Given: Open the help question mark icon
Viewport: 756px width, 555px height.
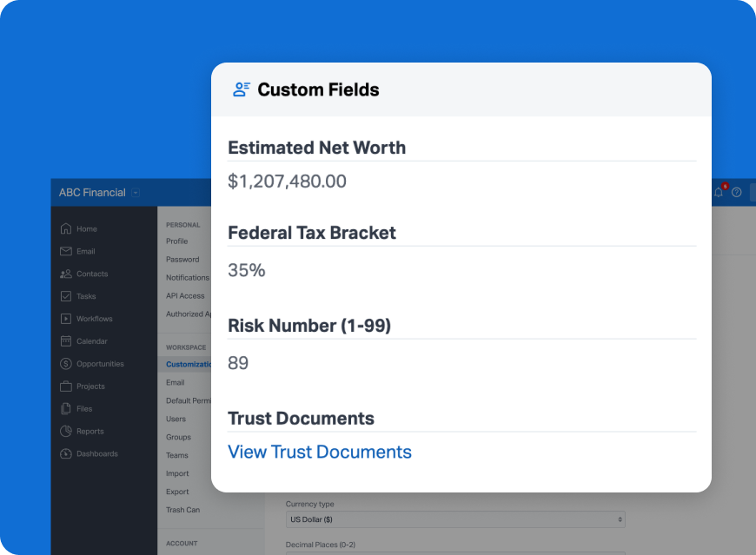Looking at the screenshot, I should point(736,192).
